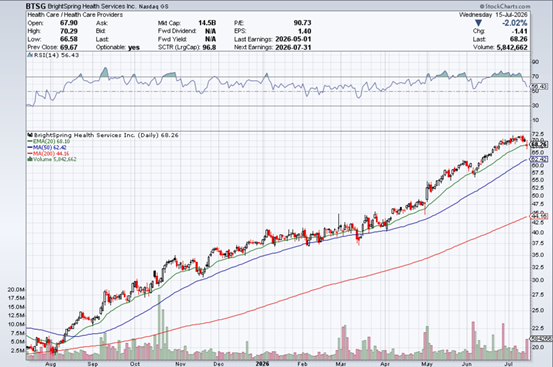This screenshot has height=367, width=553.
Task: Click the MA(200) 44.16 legend entry
Action: click(48, 153)
